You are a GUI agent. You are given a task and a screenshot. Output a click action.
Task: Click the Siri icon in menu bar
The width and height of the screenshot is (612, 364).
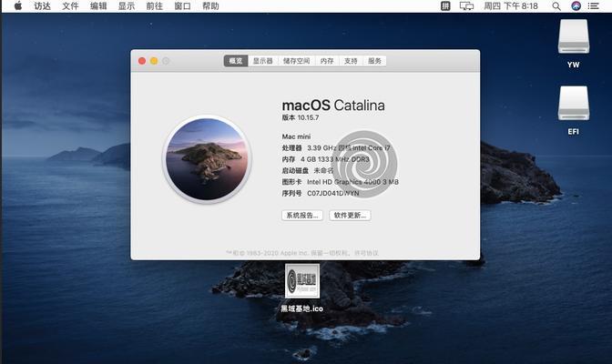click(576, 5)
